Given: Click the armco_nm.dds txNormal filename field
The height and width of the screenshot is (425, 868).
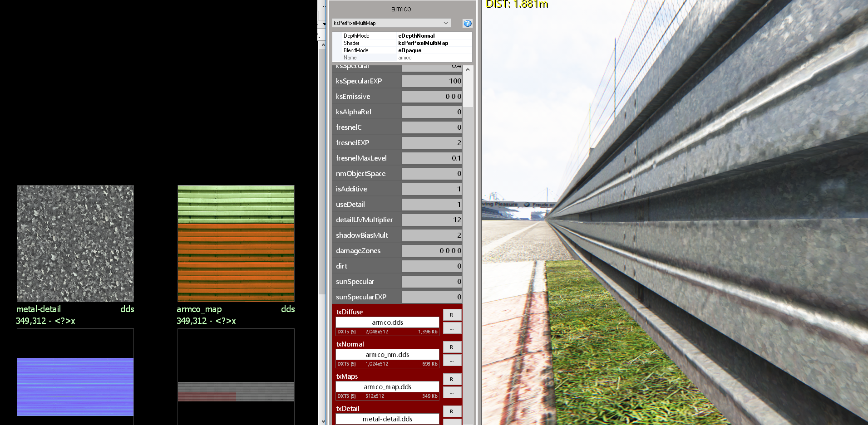Looking at the screenshot, I should 387,355.
